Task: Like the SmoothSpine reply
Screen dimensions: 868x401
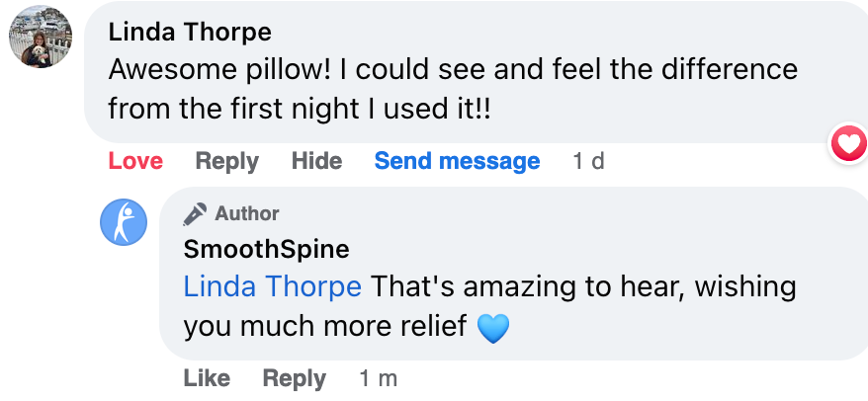Action: [x=207, y=378]
